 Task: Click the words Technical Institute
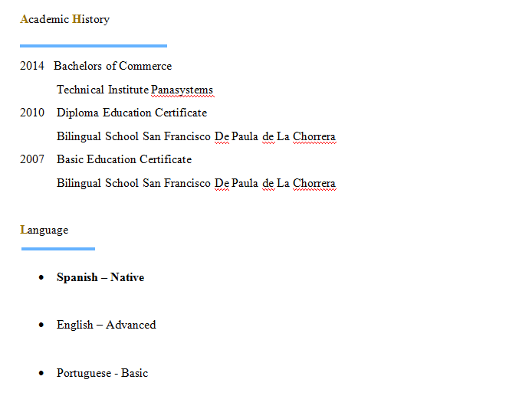[x=102, y=90]
